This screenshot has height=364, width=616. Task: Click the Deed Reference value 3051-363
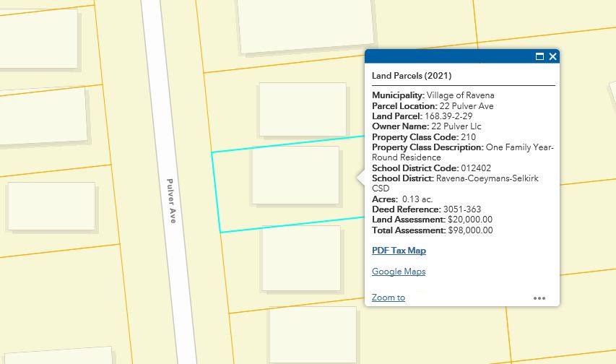point(461,209)
